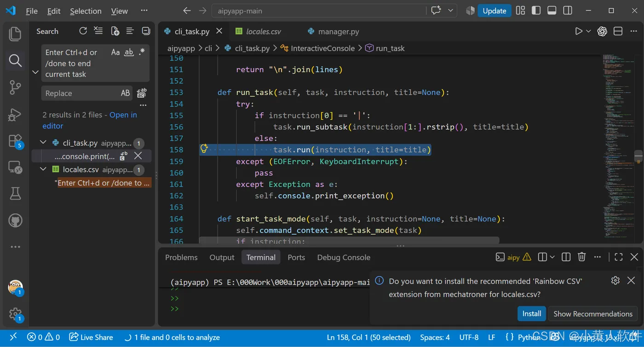Switch to the Problems panel tab

[181, 257]
